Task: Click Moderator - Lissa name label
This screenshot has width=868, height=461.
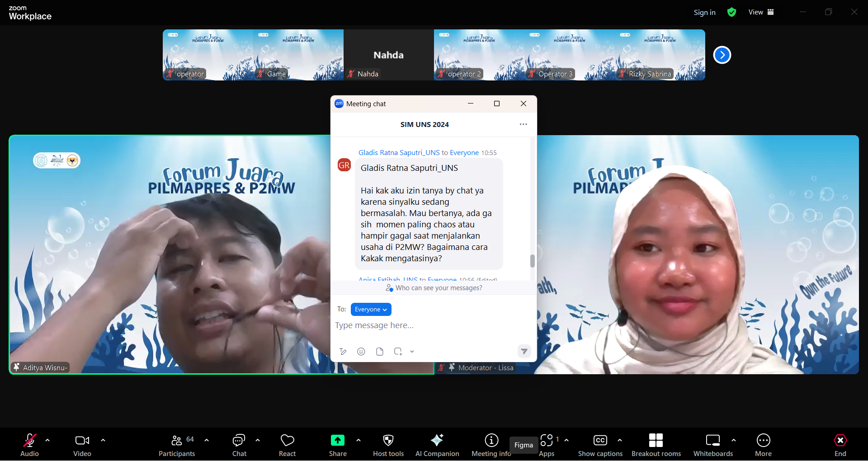Action: point(486,368)
